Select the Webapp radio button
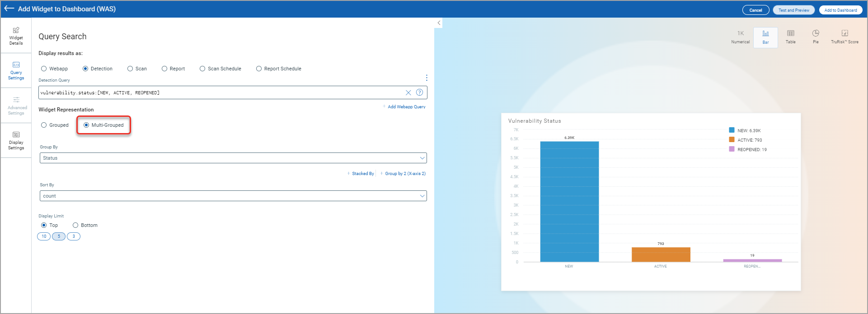This screenshot has width=868, height=314. (x=44, y=69)
